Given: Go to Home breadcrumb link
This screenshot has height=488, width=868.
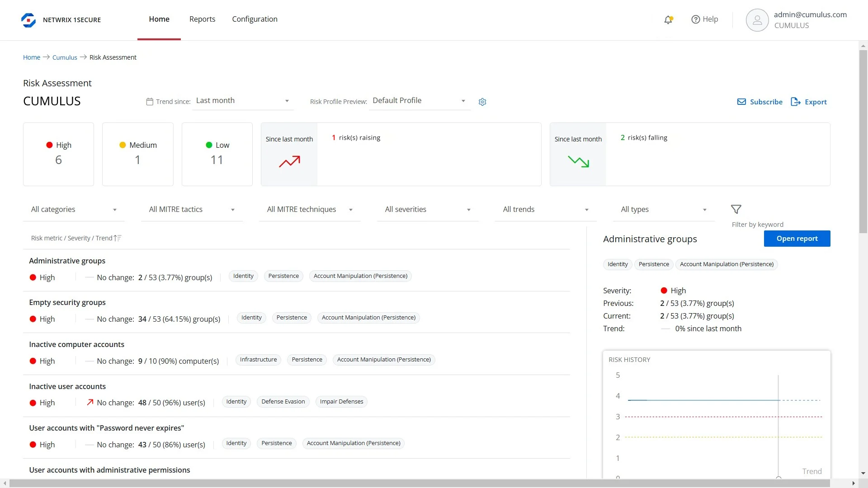Looking at the screenshot, I should (32, 57).
